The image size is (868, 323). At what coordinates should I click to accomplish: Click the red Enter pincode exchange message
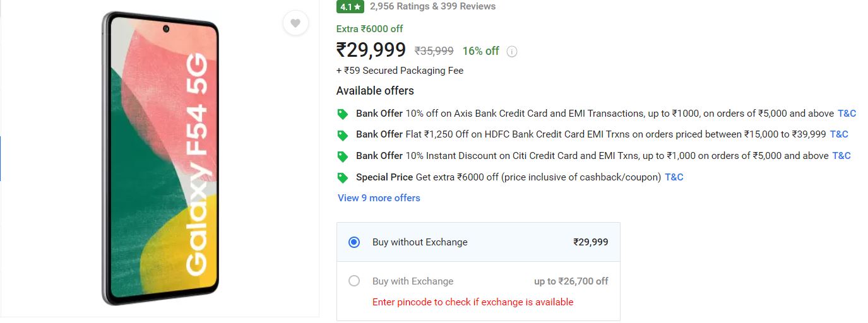pos(473,302)
